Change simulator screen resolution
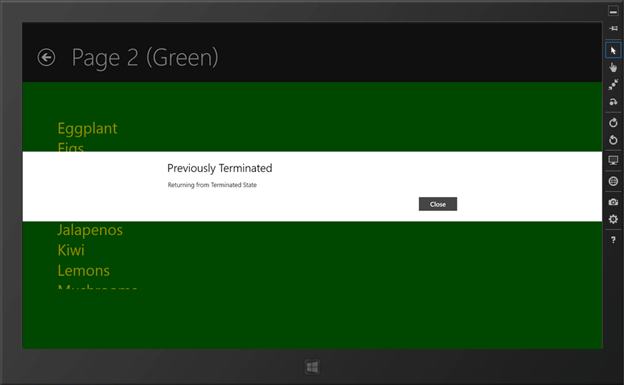624x385 pixels. 613,160
